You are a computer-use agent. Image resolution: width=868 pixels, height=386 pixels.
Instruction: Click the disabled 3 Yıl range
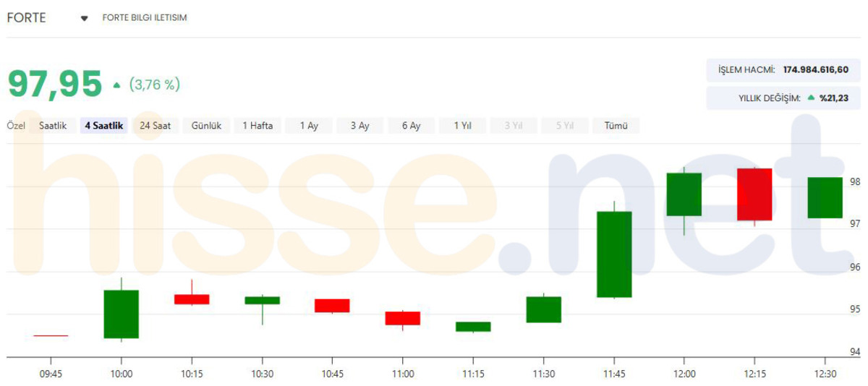514,126
